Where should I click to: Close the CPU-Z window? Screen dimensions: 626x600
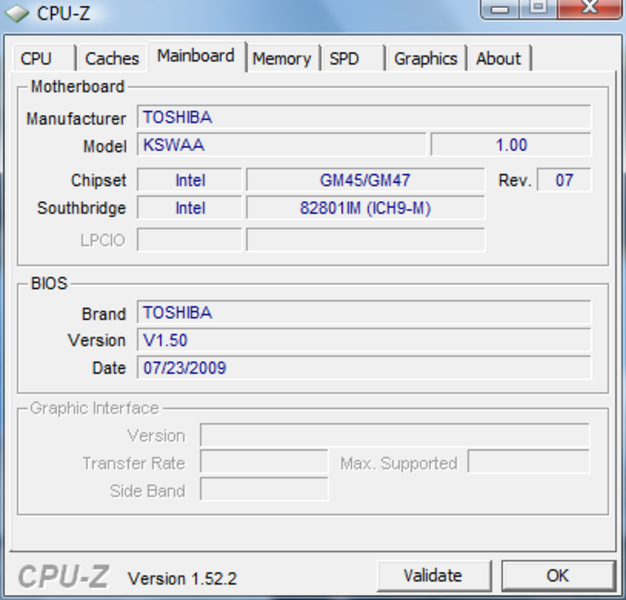590,9
